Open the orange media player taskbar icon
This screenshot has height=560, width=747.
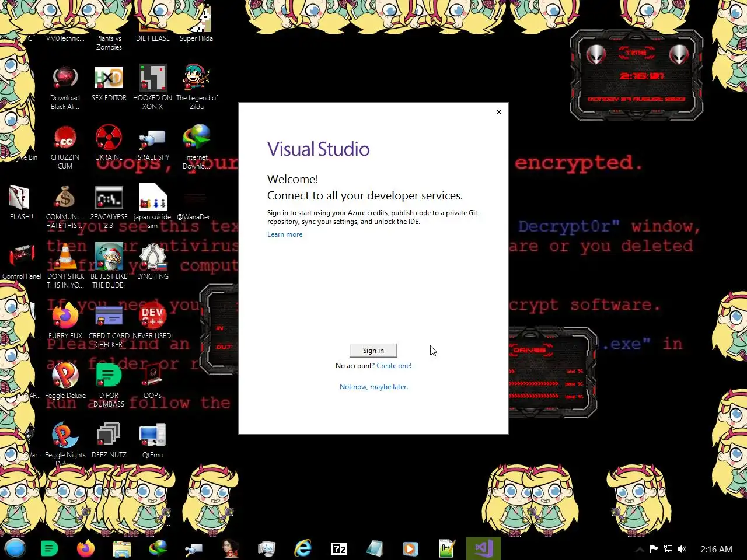[x=411, y=548]
